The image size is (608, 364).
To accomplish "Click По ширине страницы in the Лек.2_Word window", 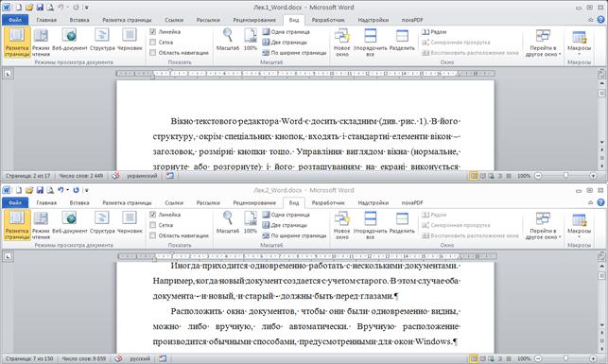I will [x=295, y=235].
